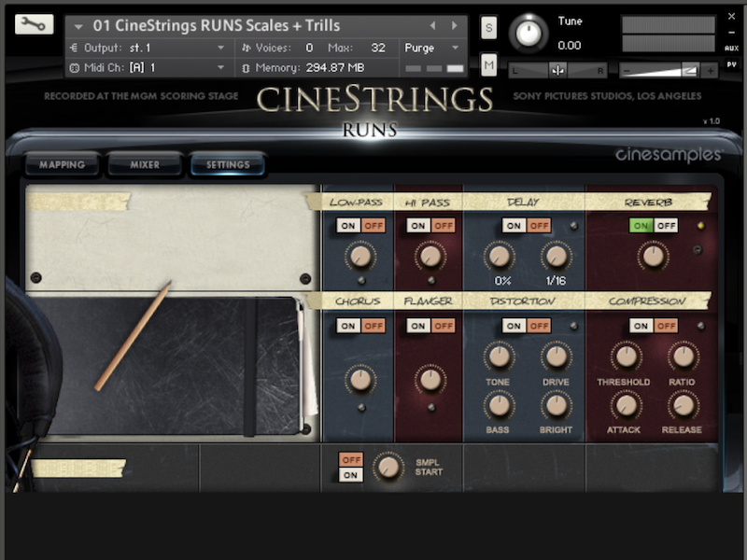Toggle the PV performance view button

point(731,63)
